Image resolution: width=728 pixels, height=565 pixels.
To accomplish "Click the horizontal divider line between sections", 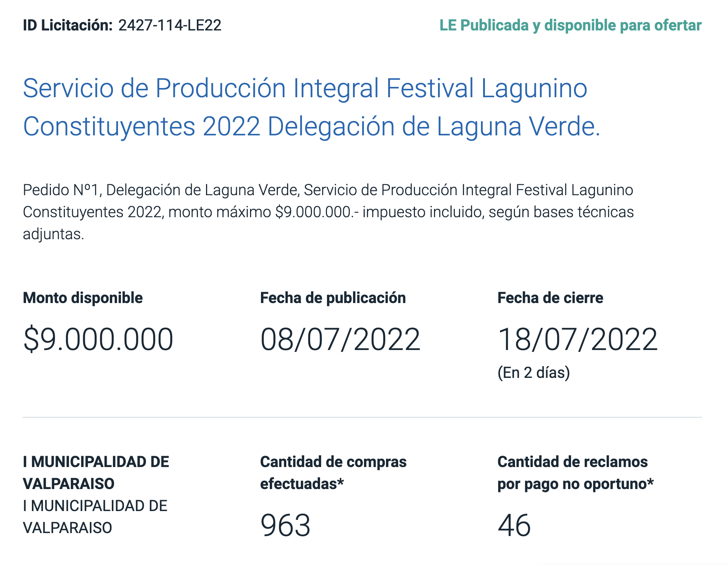I will click(x=362, y=417).
